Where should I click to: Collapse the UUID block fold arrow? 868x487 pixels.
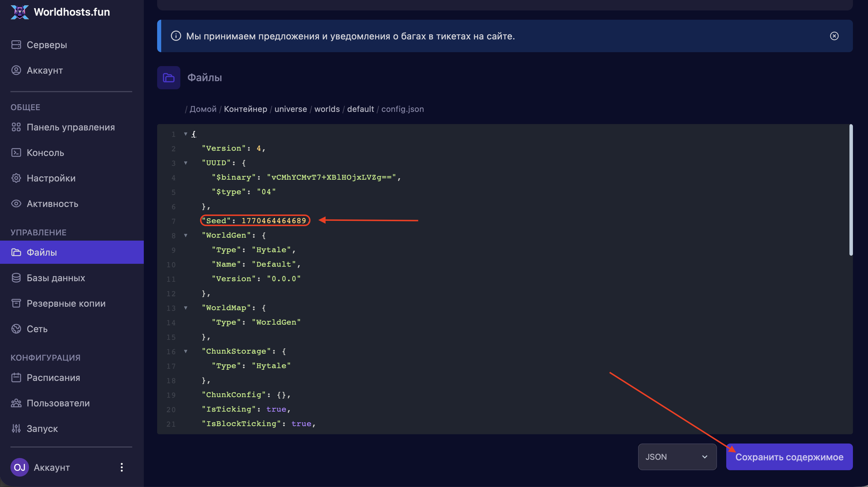pyautogui.click(x=186, y=163)
